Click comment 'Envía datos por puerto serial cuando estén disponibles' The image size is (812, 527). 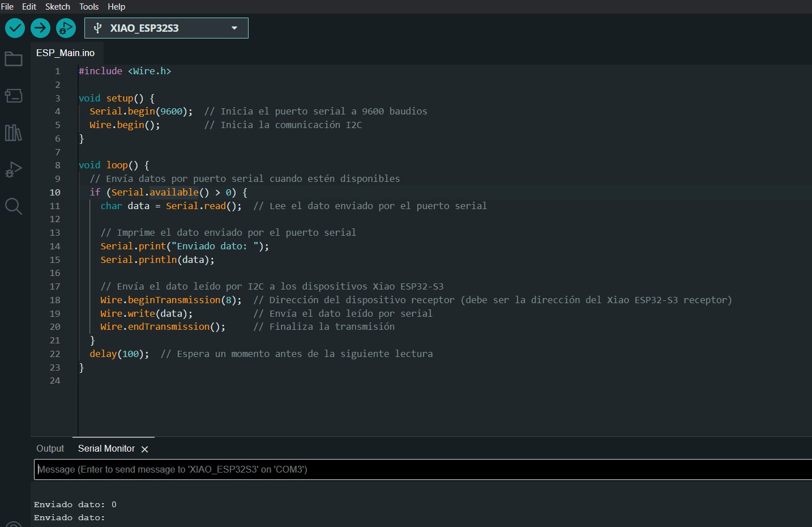pos(245,178)
